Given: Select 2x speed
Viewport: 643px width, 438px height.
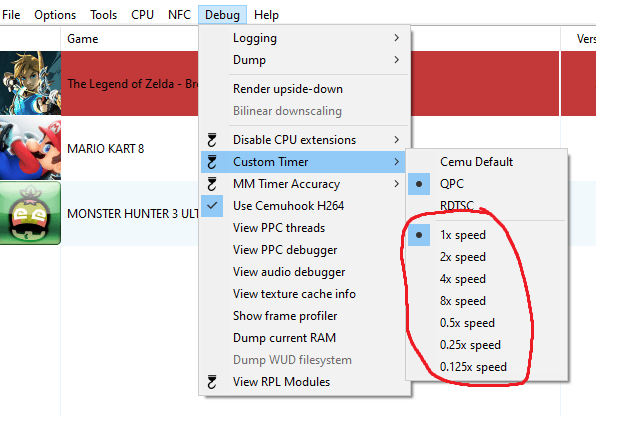Looking at the screenshot, I should (487, 257).
